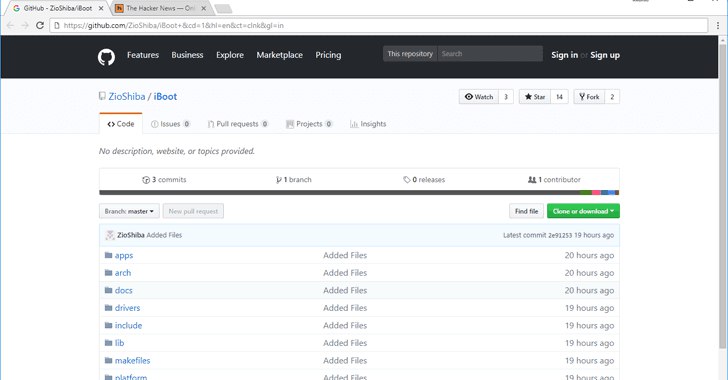This screenshot has width=728, height=380.
Task: Fork the iBoot repository
Action: [589, 97]
